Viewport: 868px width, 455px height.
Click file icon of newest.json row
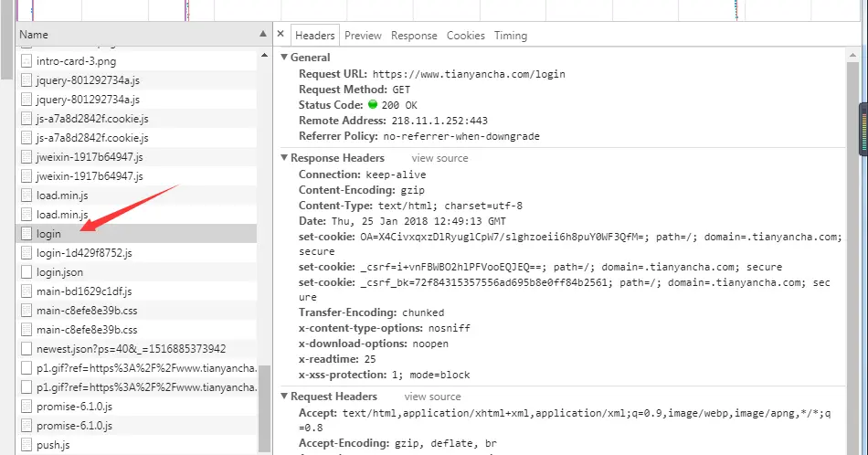(x=26, y=349)
